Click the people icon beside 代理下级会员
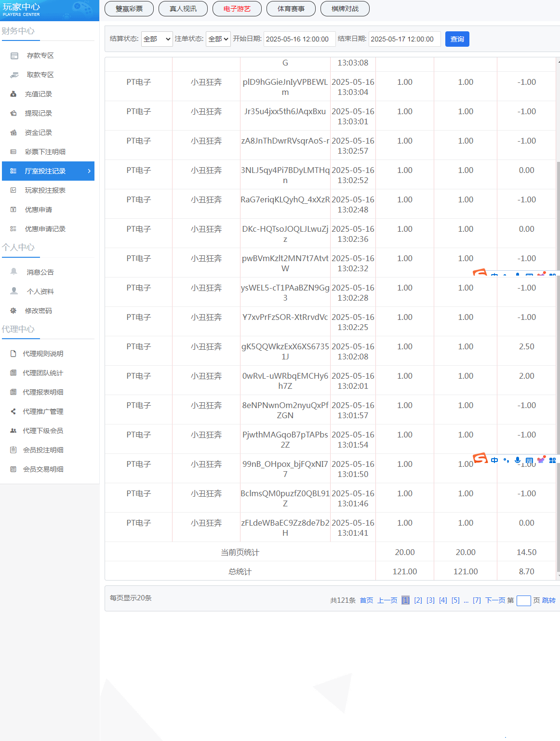 pos(13,431)
